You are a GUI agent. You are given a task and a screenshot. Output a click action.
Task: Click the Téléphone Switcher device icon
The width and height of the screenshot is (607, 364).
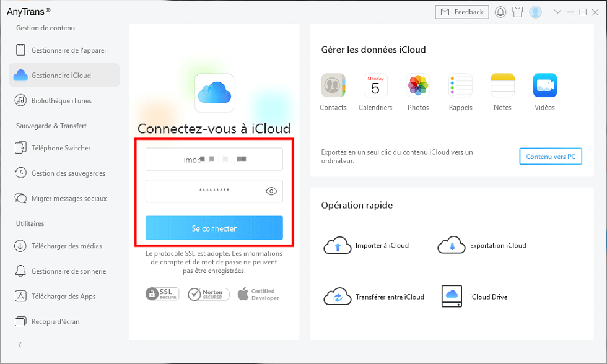(20, 147)
